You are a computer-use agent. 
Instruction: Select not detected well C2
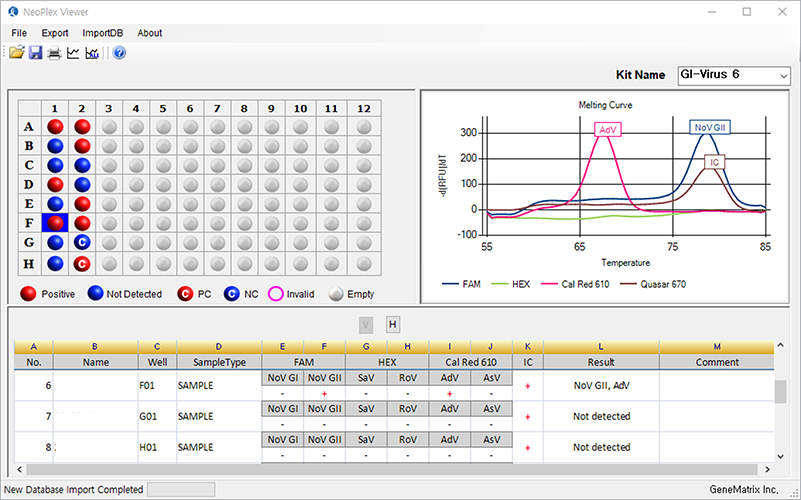coord(82,165)
